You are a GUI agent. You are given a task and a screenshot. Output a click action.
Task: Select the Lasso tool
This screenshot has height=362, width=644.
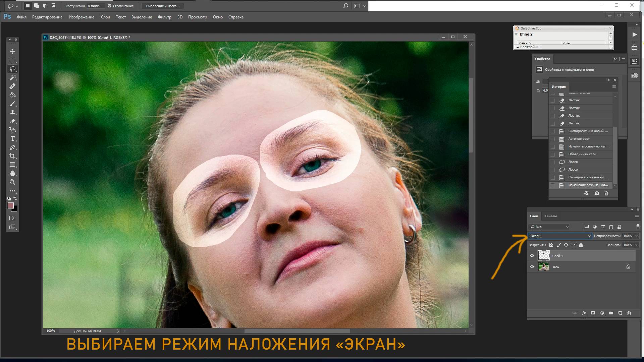click(13, 69)
